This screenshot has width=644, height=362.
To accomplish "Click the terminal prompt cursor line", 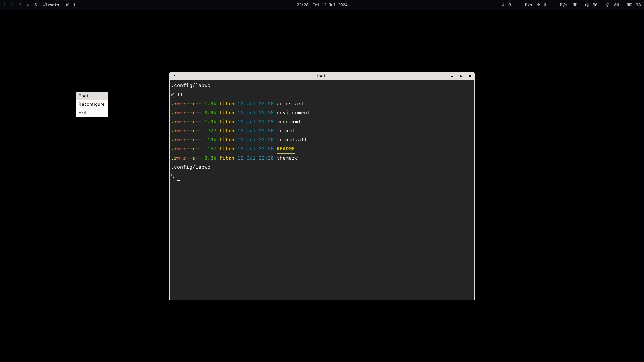I will point(176,177).
